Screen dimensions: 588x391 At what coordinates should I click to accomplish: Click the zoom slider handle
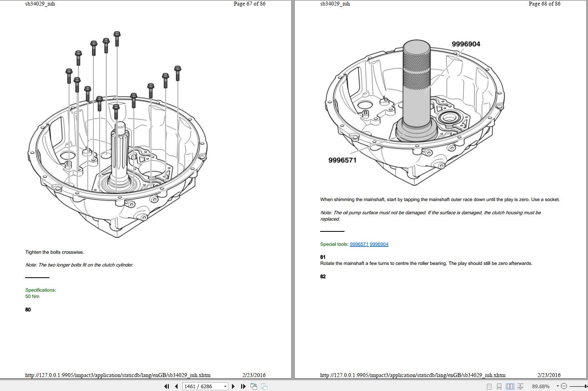[586, 386]
